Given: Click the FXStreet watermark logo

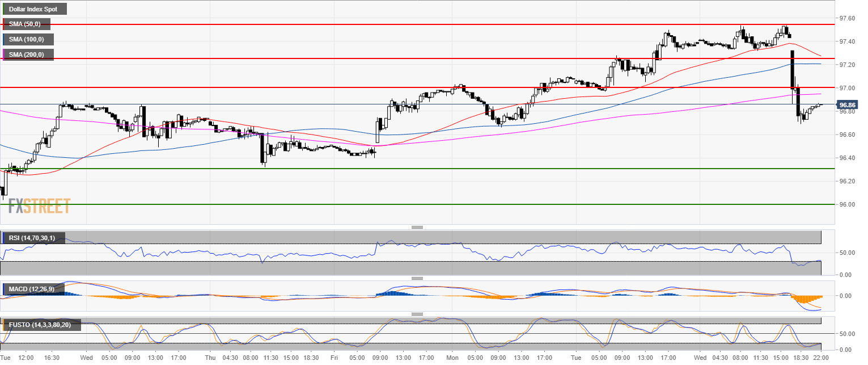Looking at the screenshot, I should pos(40,205).
